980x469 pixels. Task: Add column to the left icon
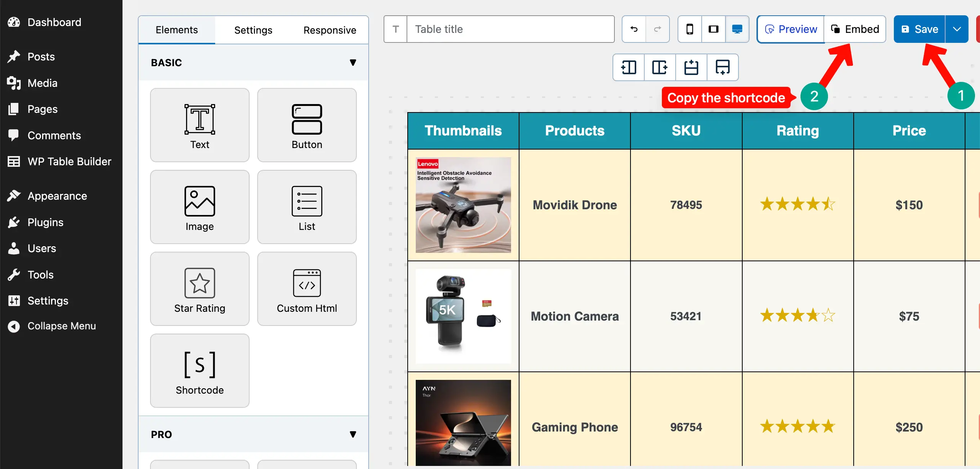629,67
